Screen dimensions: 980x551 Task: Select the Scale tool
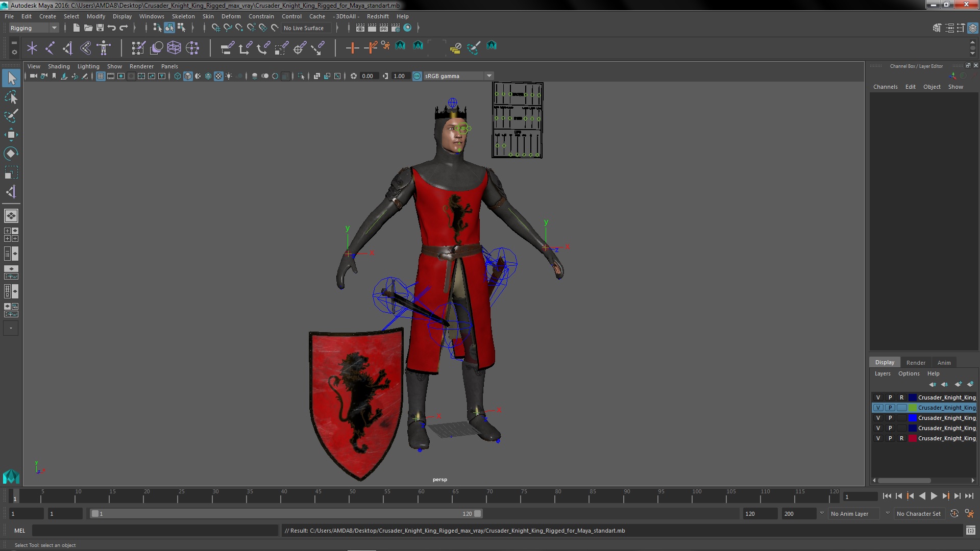pos(11,172)
